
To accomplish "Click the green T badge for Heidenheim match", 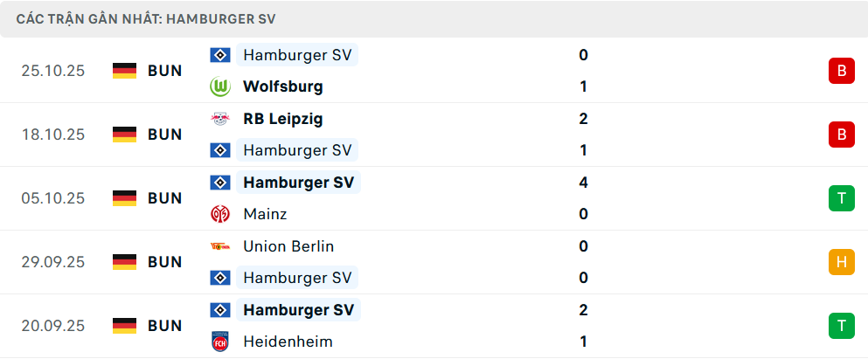I will coord(841,326).
